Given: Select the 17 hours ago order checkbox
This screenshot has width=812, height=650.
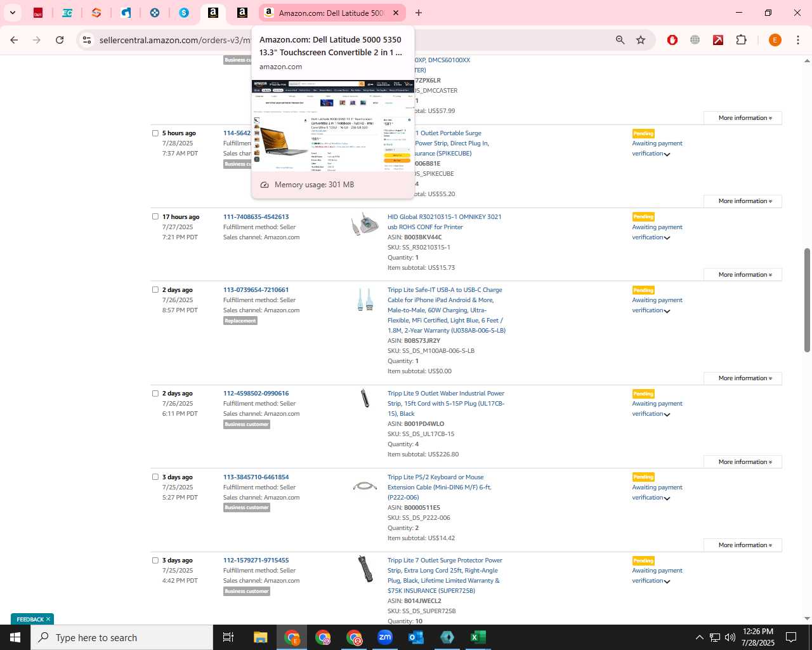Looking at the screenshot, I should [155, 216].
